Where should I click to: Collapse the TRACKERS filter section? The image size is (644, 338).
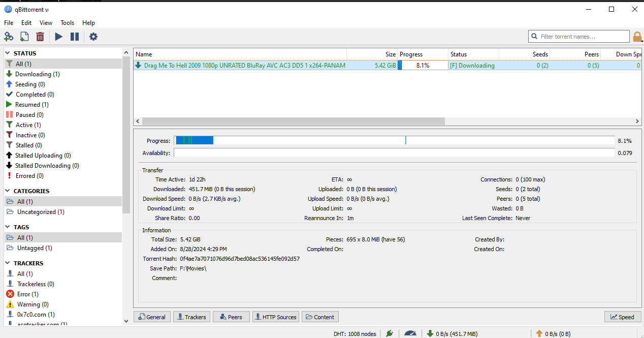(8, 263)
